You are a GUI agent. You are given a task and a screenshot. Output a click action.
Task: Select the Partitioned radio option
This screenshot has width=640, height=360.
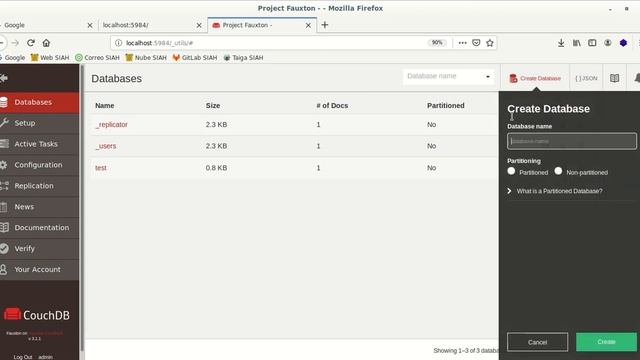511,171
